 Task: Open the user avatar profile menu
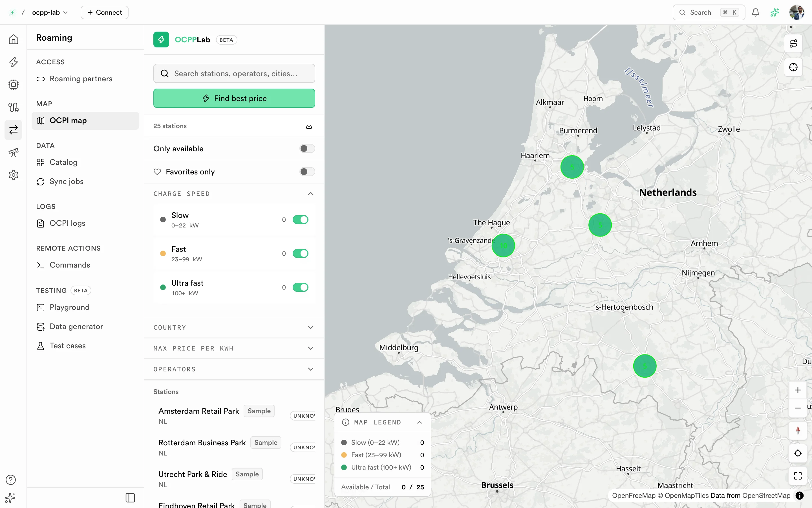[797, 12]
